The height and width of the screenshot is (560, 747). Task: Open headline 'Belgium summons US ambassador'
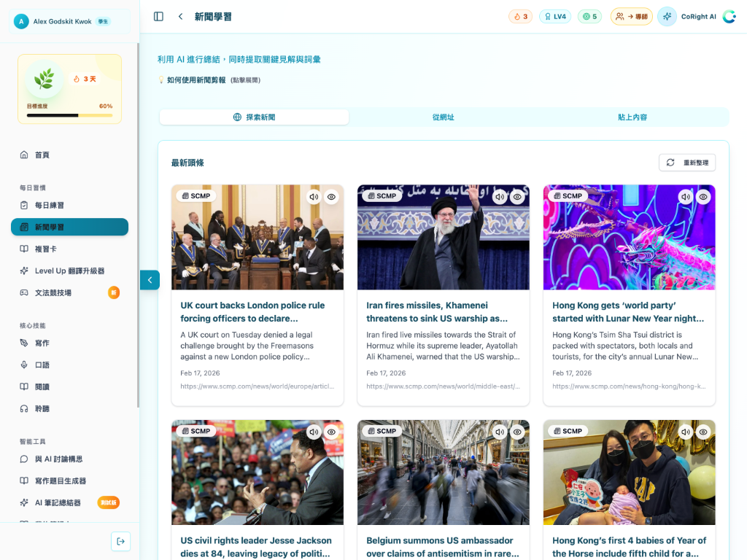coord(443,547)
